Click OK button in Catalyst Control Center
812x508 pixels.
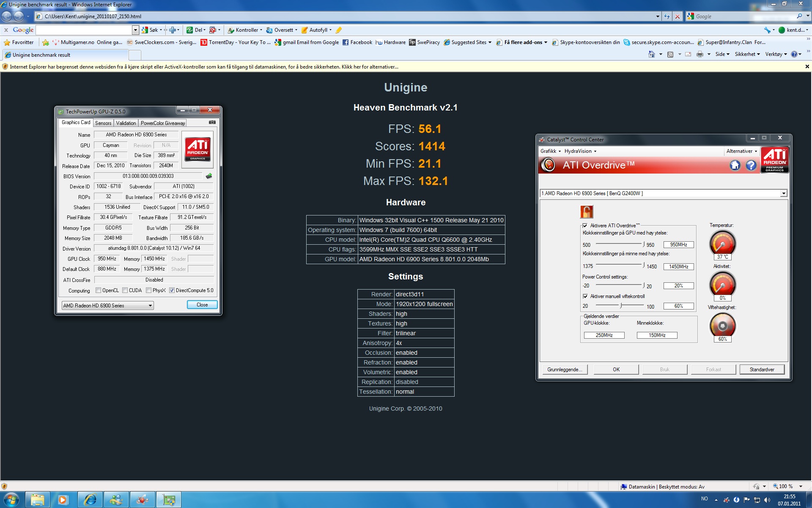point(616,370)
